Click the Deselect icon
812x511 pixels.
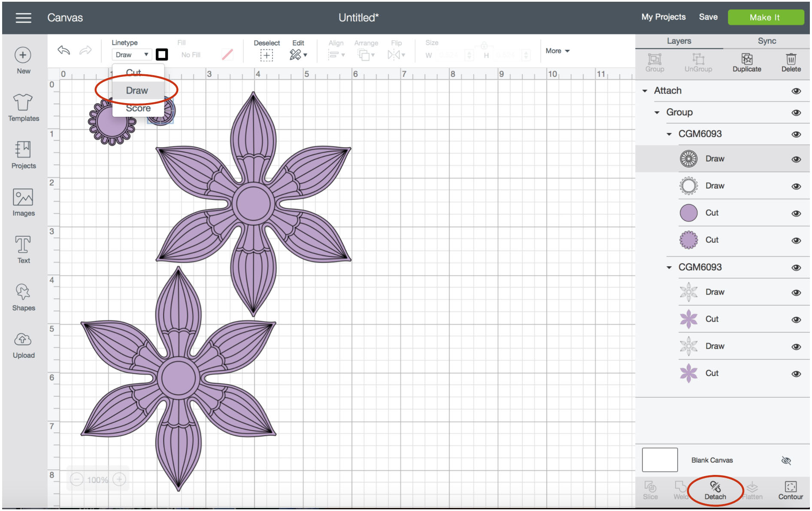tap(267, 55)
